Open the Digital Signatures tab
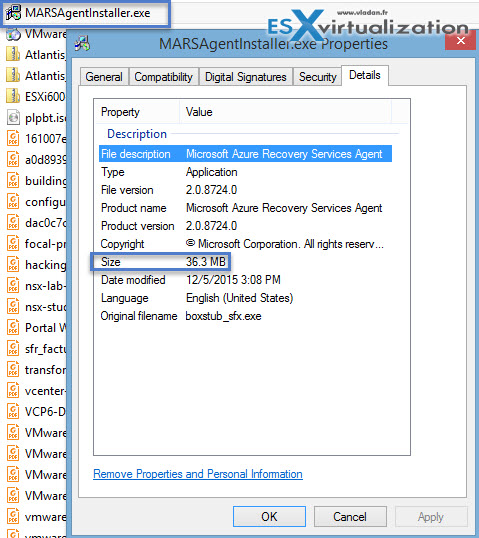The image size is (479, 538). (x=246, y=77)
